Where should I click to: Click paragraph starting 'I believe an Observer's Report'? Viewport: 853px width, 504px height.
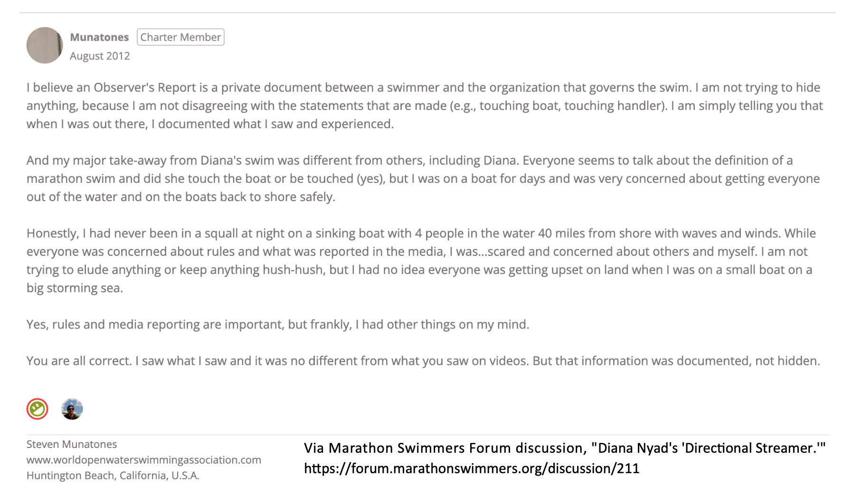coord(425,106)
